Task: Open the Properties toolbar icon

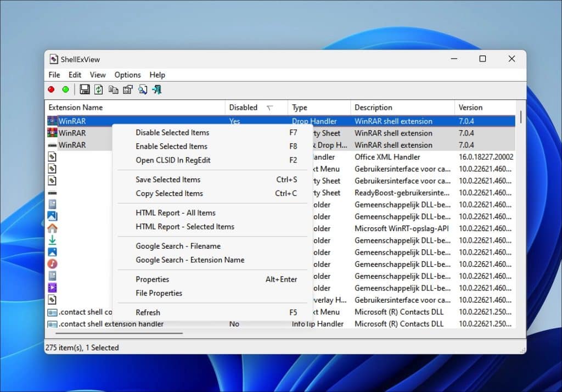Action: pyautogui.click(x=128, y=89)
